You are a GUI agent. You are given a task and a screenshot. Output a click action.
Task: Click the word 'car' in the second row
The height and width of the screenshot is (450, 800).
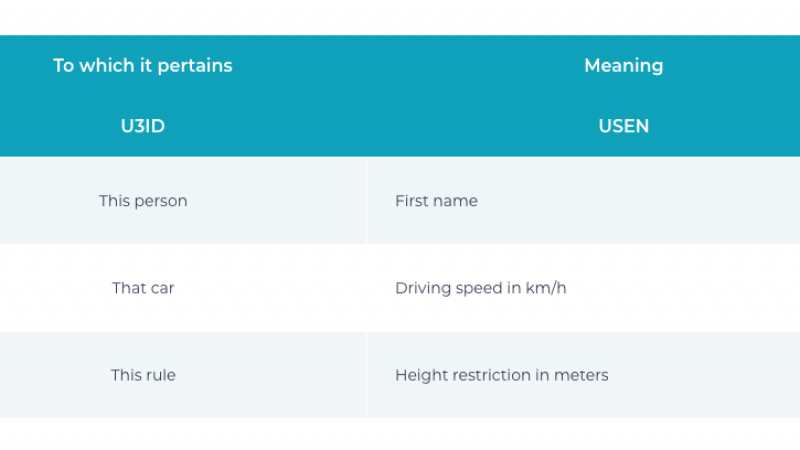point(162,288)
